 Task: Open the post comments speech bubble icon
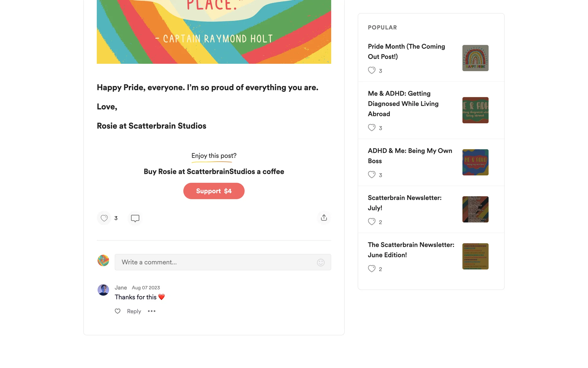coord(135,218)
